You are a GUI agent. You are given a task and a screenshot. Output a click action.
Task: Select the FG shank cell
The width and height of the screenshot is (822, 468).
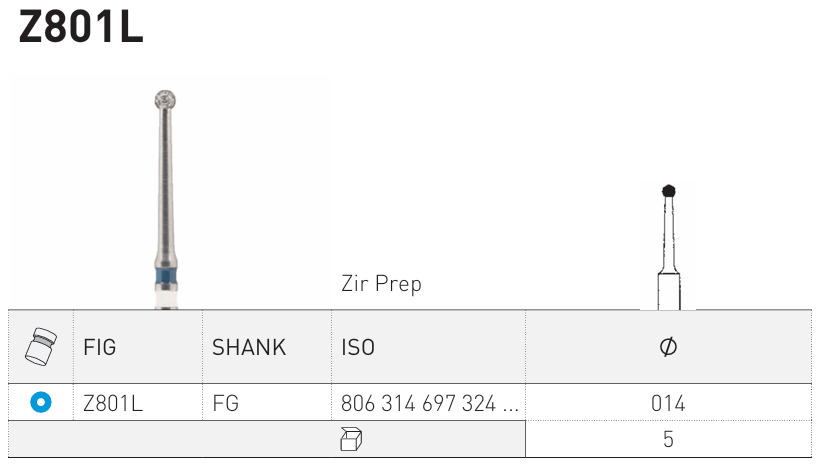click(226, 404)
